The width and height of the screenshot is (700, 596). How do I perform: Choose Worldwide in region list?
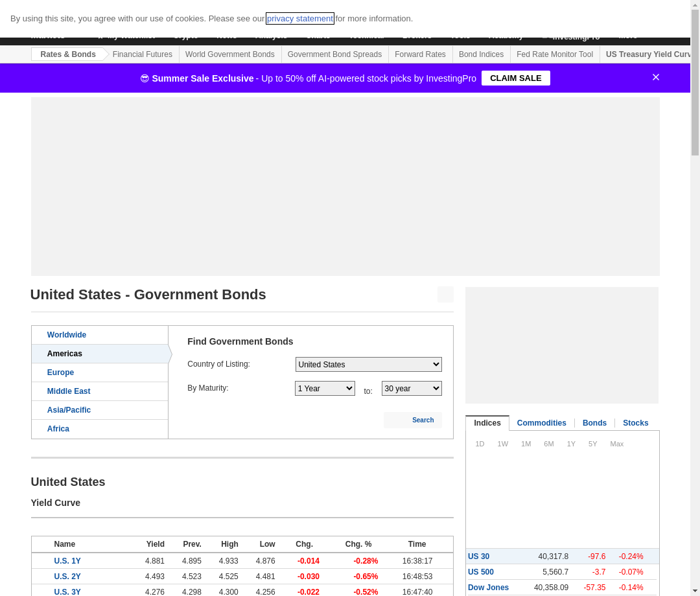pos(66,335)
